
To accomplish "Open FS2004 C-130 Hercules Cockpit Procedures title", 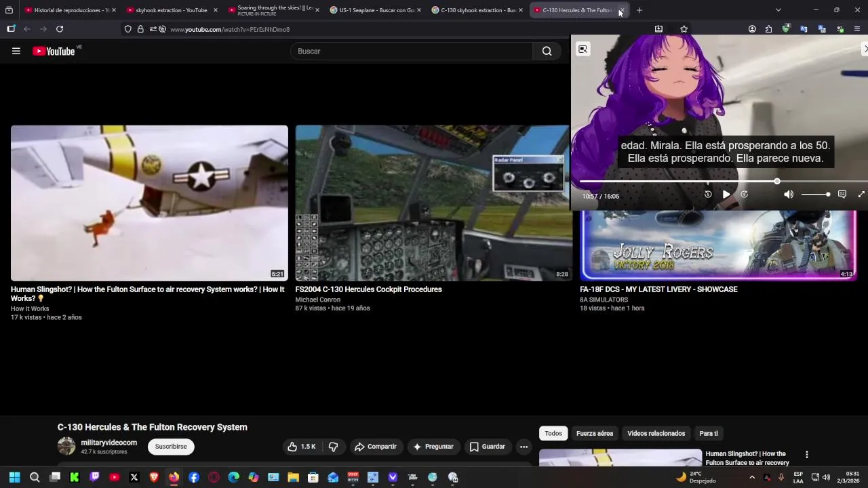I will [x=368, y=289].
